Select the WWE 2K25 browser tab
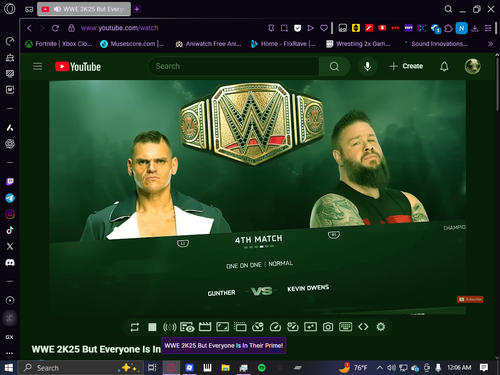The image size is (500, 375). [84, 9]
